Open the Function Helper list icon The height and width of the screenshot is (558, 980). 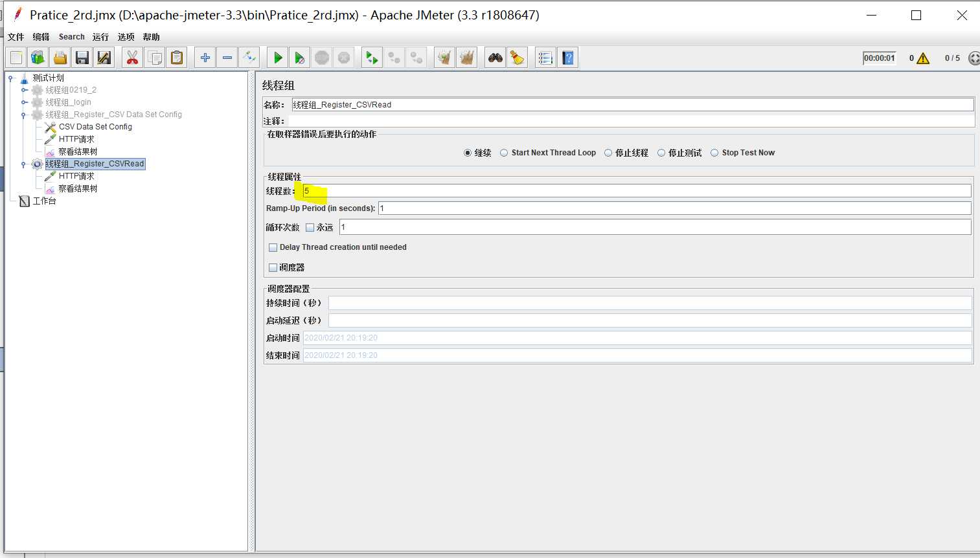tap(546, 58)
